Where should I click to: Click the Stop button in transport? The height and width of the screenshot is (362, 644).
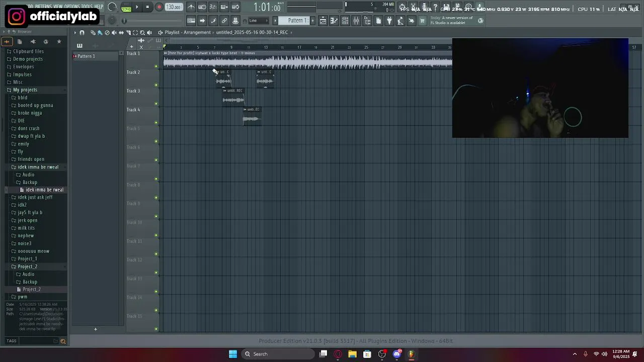tap(147, 7)
